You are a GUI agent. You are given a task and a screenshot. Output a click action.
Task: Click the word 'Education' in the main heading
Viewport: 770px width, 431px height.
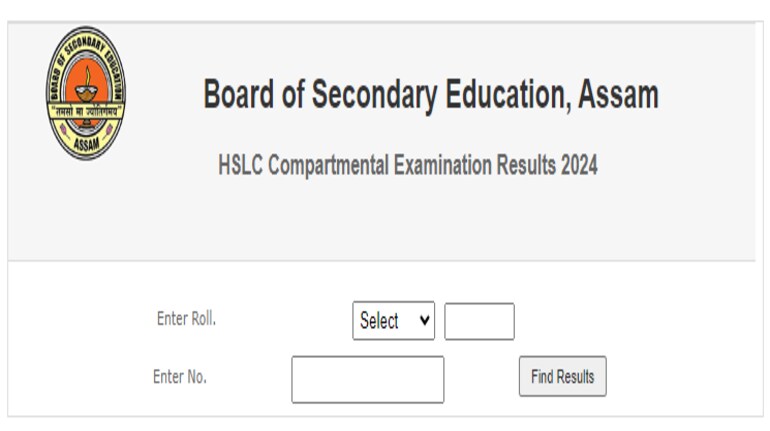click(499, 95)
